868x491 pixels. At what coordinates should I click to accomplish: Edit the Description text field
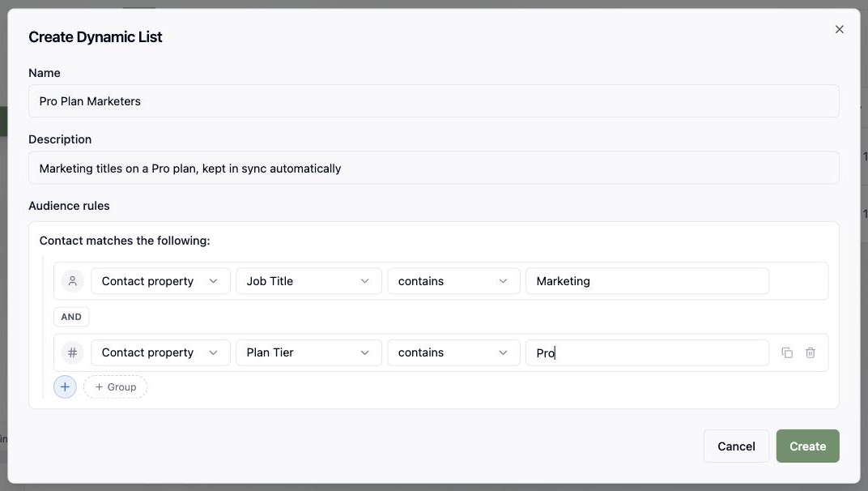click(433, 168)
